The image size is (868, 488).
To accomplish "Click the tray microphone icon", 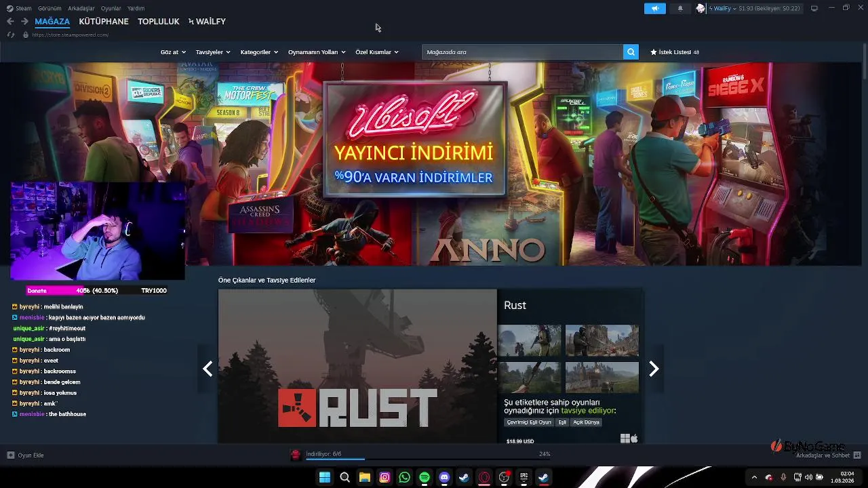I will pyautogui.click(x=784, y=478).
